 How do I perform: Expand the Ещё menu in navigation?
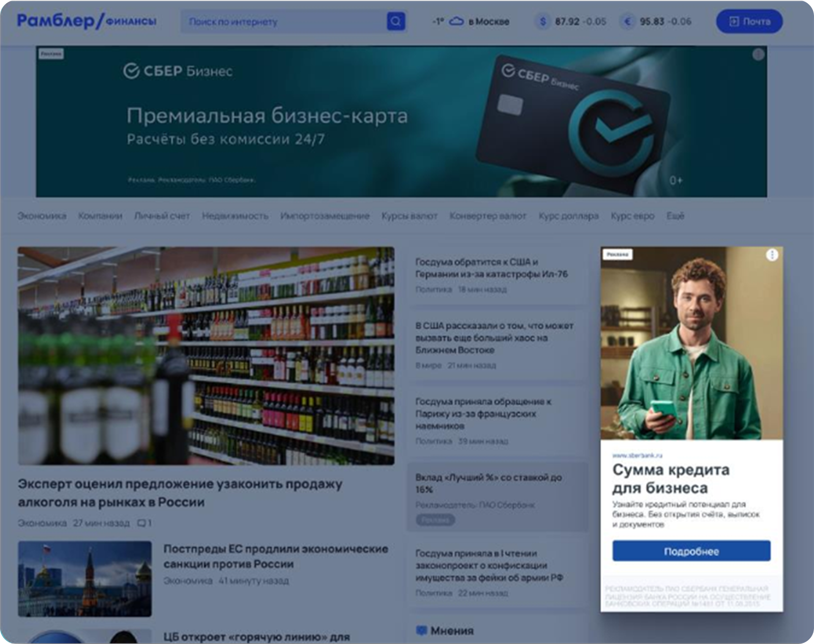[x=675, y=216]
